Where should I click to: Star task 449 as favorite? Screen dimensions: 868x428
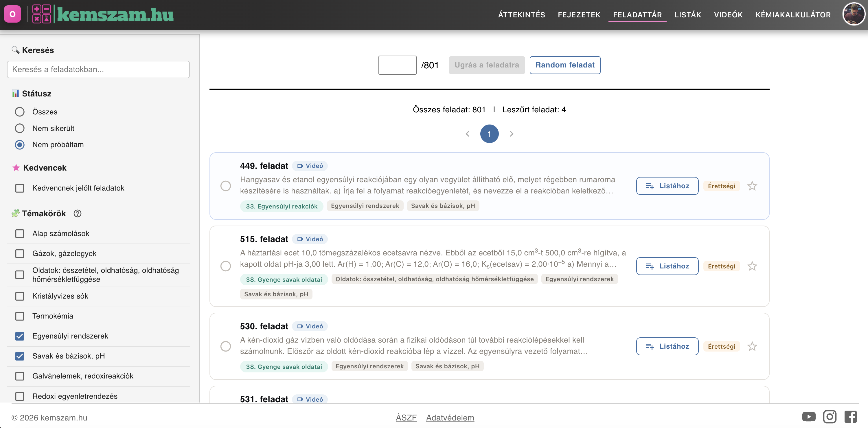click(752, 186)
